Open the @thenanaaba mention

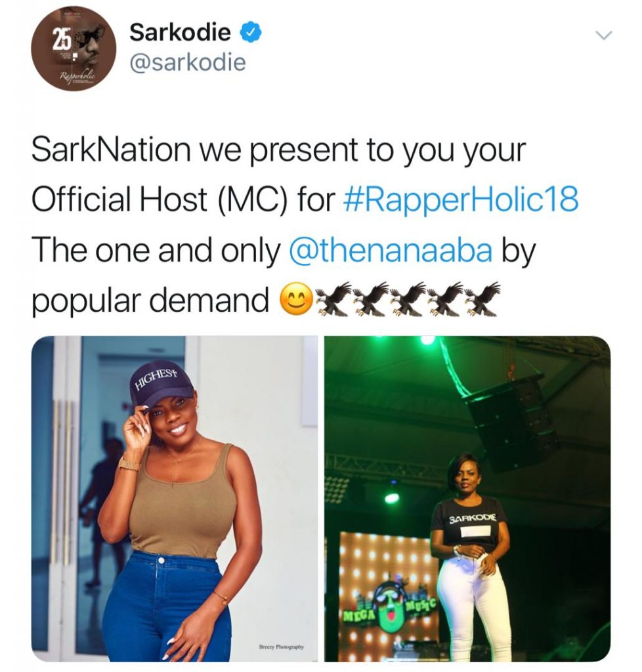pos(391,250)
